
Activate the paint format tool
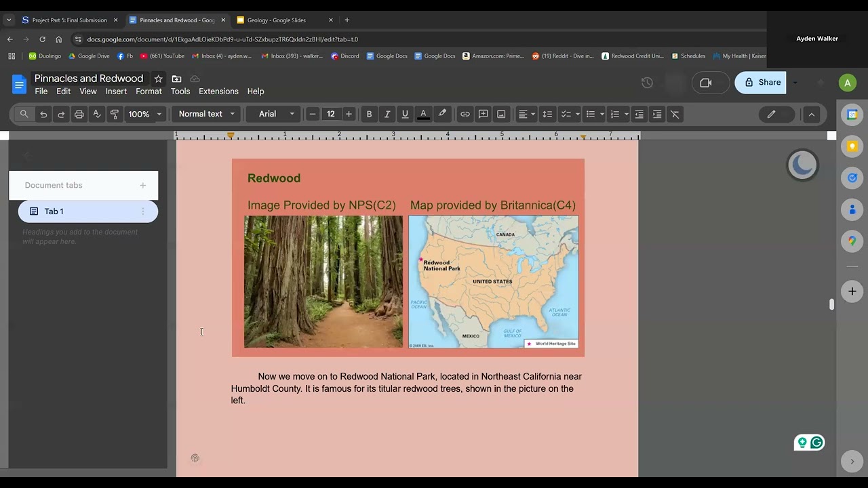[115, 114]
